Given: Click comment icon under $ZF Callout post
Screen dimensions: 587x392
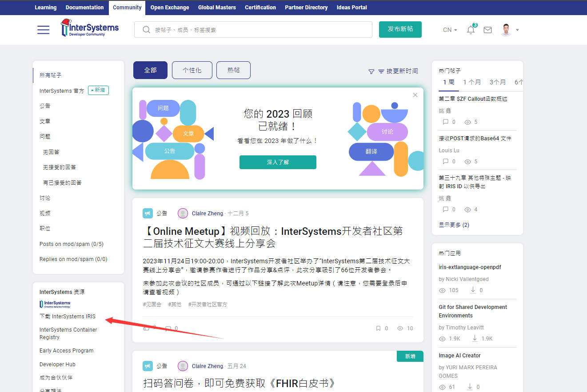Looking at the screenshot, I should (x=446, y=122).
